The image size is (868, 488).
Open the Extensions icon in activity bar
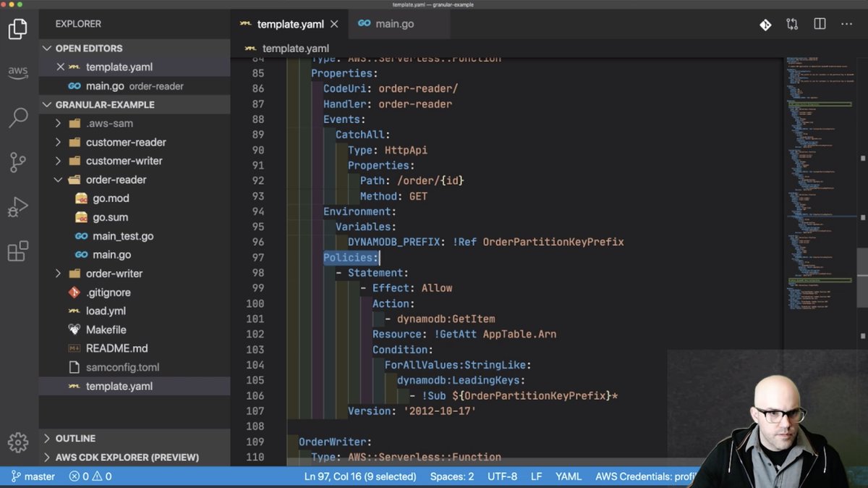coord(17,250)
